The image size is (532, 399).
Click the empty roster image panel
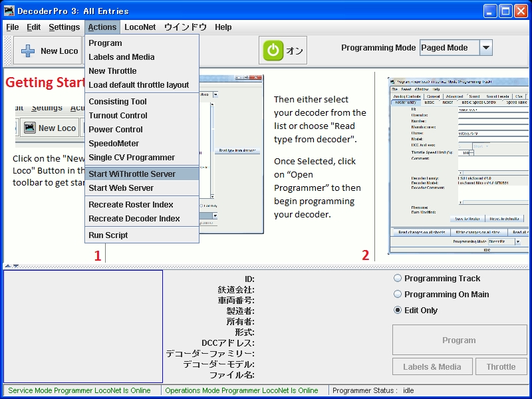pyautogui.click(x=83, y=327)
